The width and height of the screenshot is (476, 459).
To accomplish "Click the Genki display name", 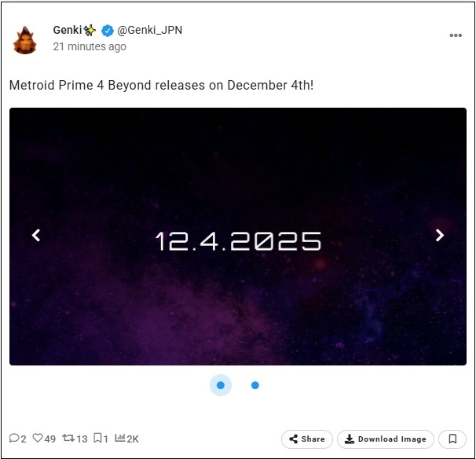I will (x=68, y=30).
